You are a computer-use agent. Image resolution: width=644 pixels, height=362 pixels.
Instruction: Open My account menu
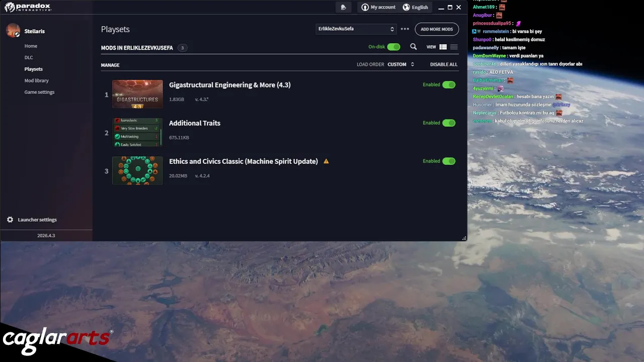[x=378, y=7]
